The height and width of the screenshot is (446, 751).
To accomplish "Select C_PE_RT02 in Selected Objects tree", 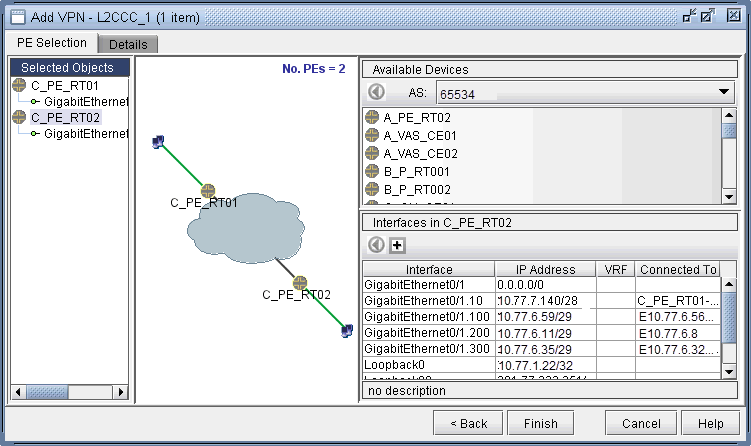I will coord(64,117).
